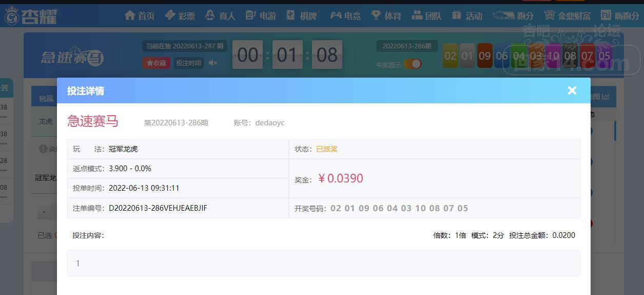Click the 急速赛马 heading in the dialog

click(x=93, y=121)
